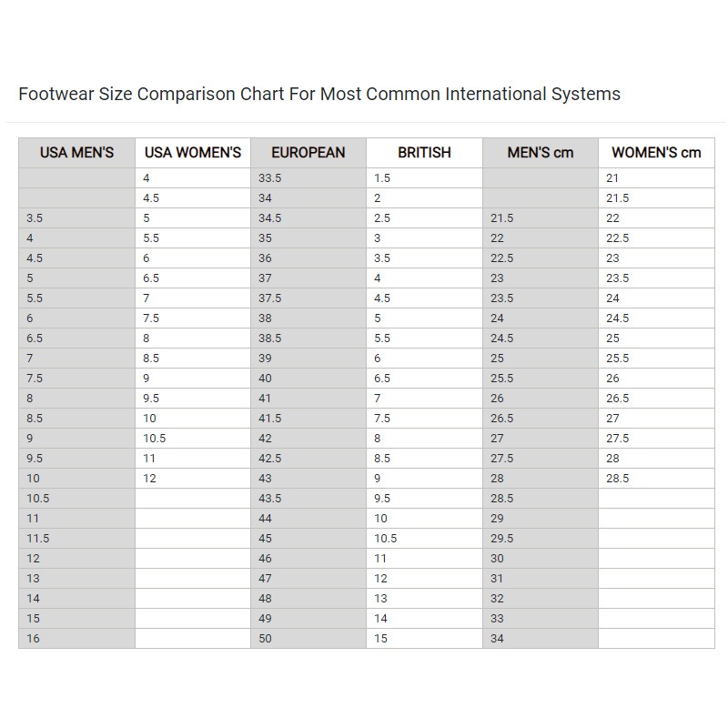Screen dimensions: 728x728
Task: Click Women's cm value 28.5 cell
Action: pos(656,479)
